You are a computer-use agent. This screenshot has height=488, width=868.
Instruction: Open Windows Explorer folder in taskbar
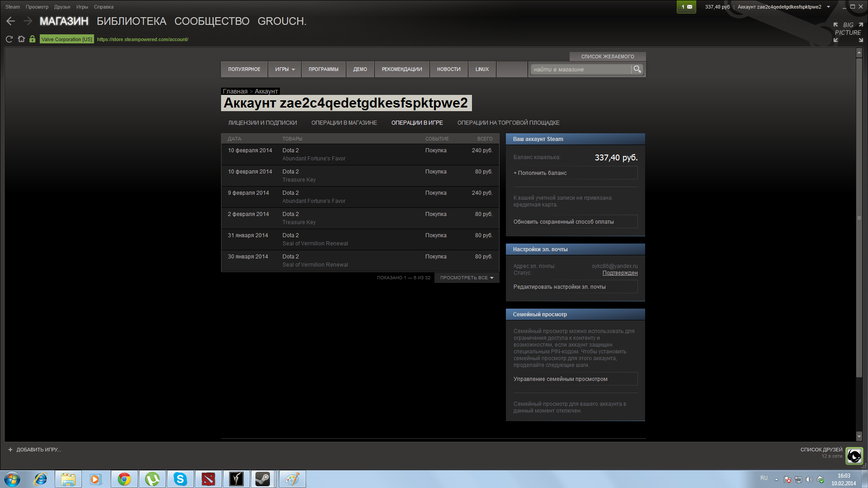click(x=68, y=479)
